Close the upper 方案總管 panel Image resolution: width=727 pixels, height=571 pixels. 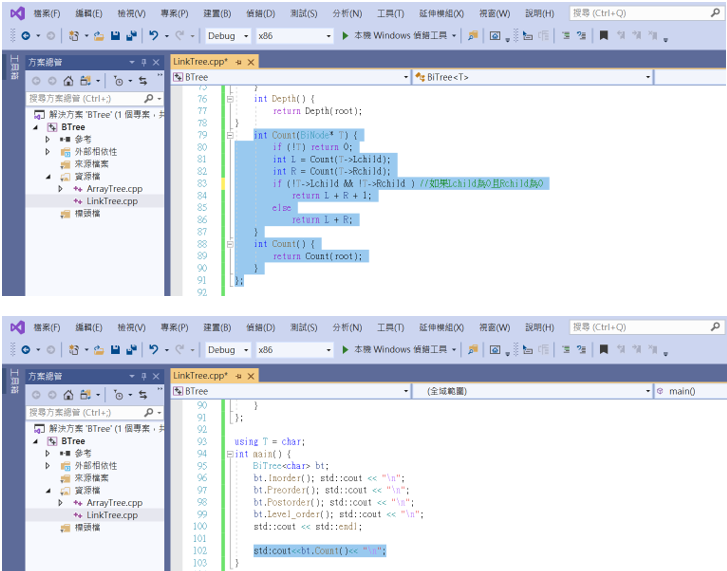[156, 62]
